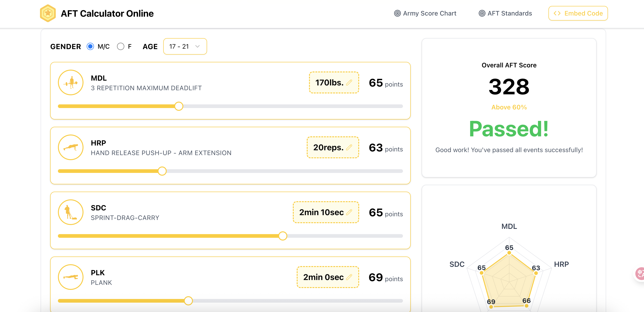This screenshot has height=312, width=644.
Task: Select the F gender radio button
Action: pos(120,46)
